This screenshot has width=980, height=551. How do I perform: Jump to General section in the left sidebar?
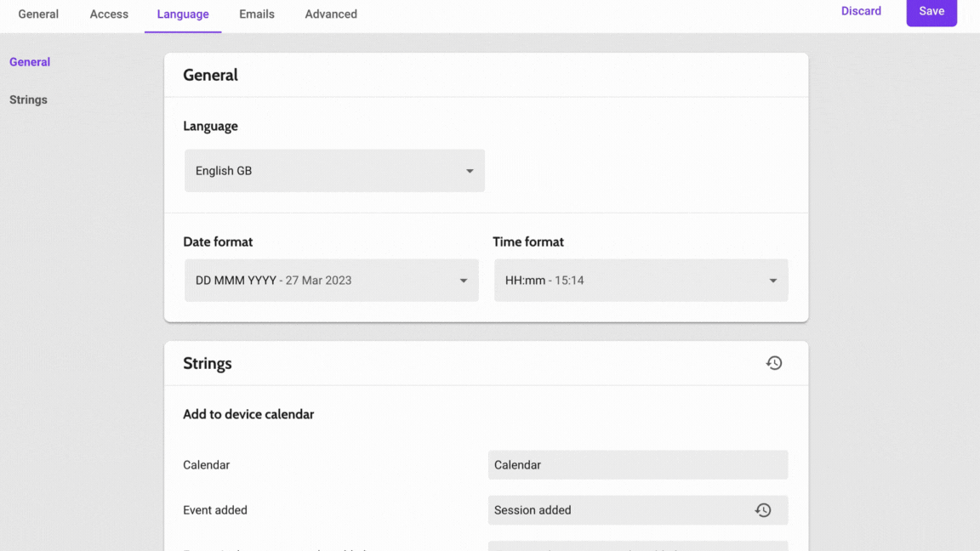30,62
